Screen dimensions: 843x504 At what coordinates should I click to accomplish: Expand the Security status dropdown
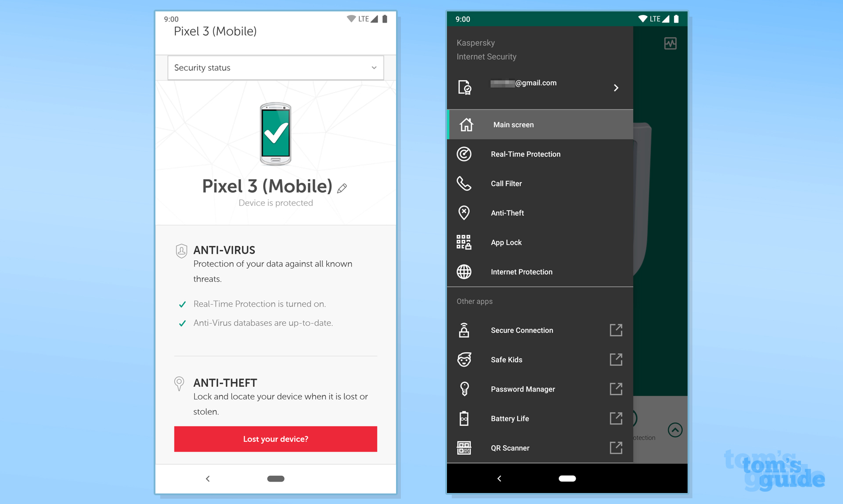275,68
